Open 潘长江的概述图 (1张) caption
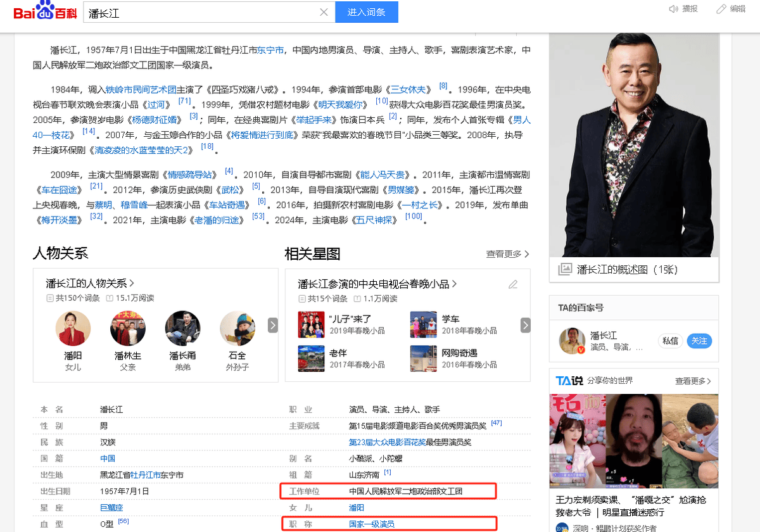The height and width of the screenshot is (532, 760). (x=628, y=269)
